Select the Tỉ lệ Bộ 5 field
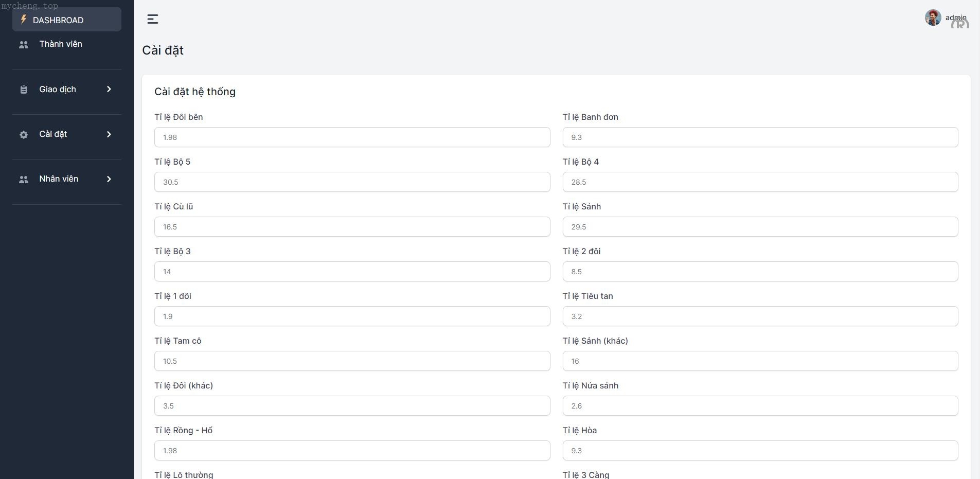Image resolution: width=980 pixels, height=479 pixels. (352, 182)
